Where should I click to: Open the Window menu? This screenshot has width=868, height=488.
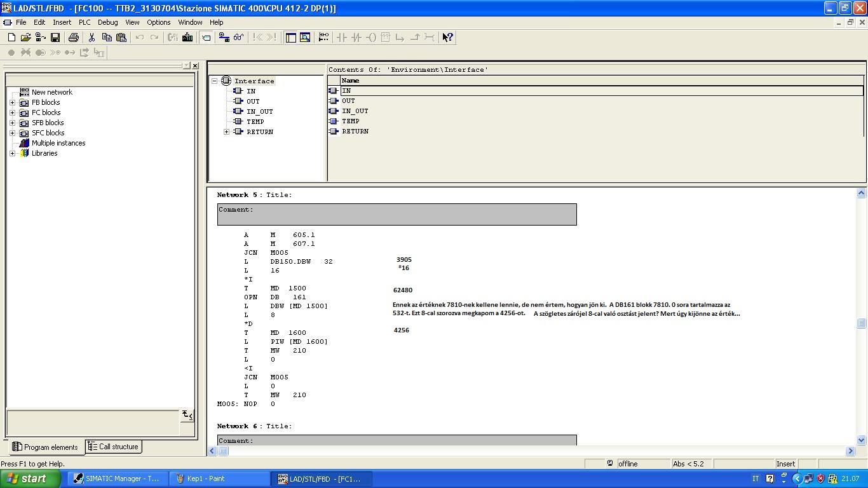190,22
